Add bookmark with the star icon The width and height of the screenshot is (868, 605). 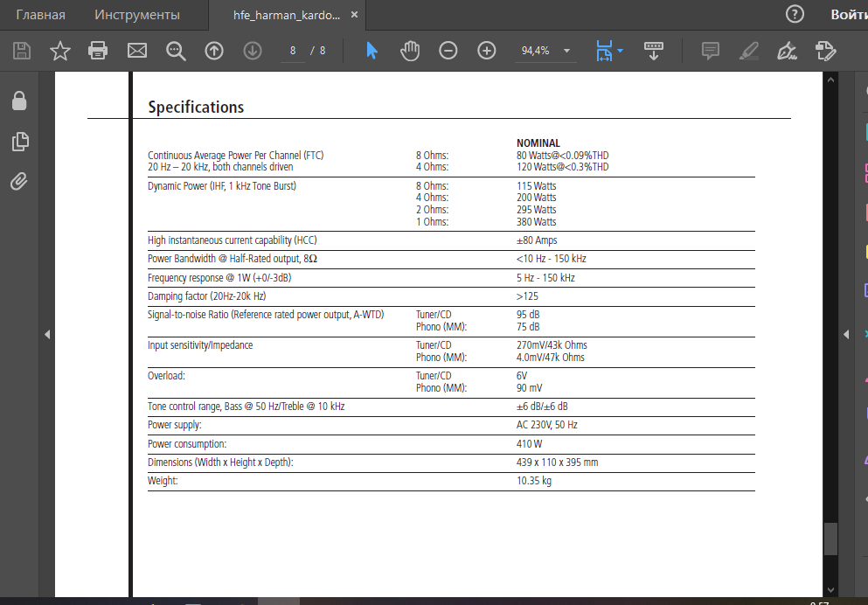(x=59, y=51)
